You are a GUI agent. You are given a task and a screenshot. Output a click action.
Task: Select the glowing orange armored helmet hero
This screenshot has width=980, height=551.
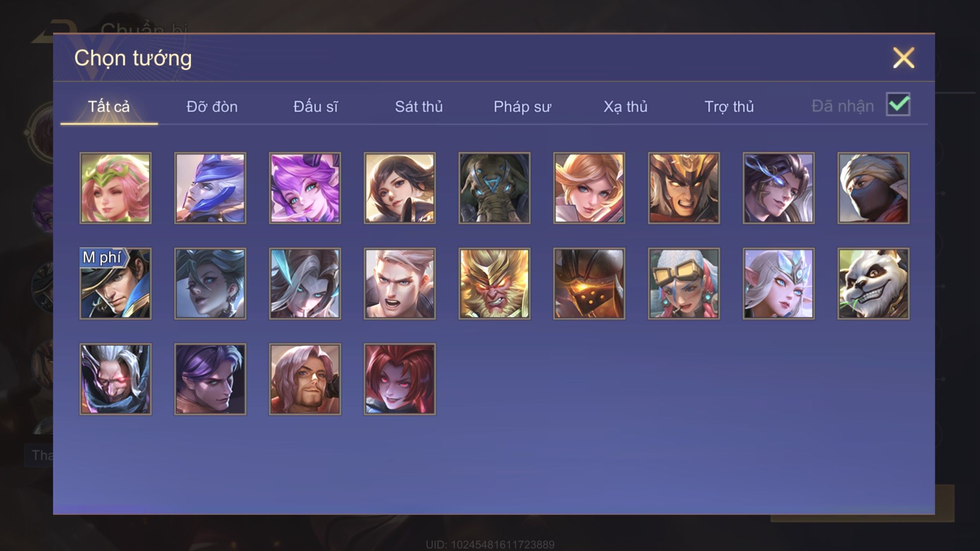click(589, 283)
